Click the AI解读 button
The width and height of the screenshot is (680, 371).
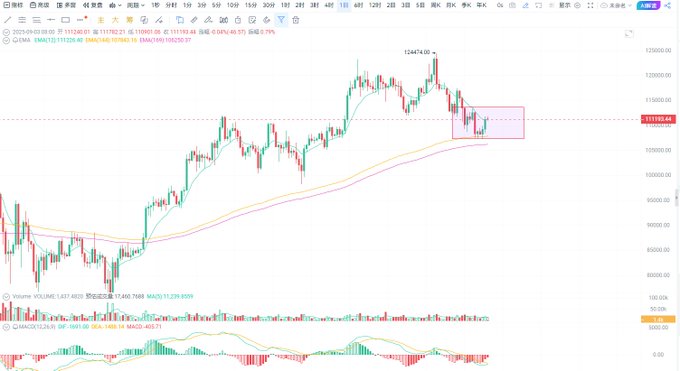648,5
